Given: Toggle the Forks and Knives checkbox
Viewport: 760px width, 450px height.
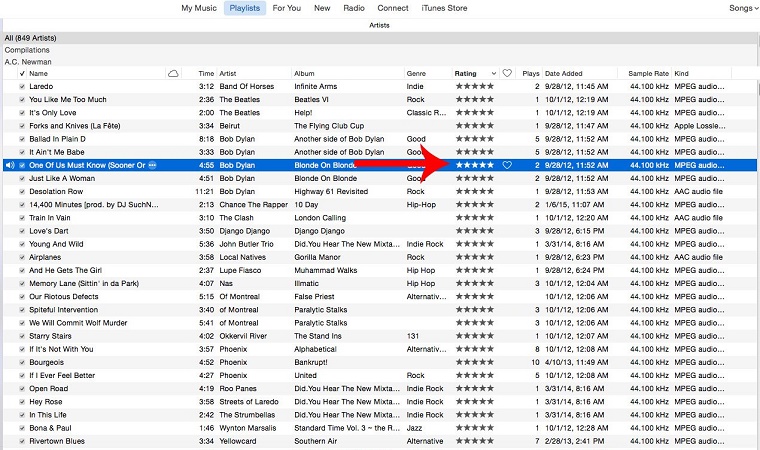Looking at the screenshot, I should 22,126.
